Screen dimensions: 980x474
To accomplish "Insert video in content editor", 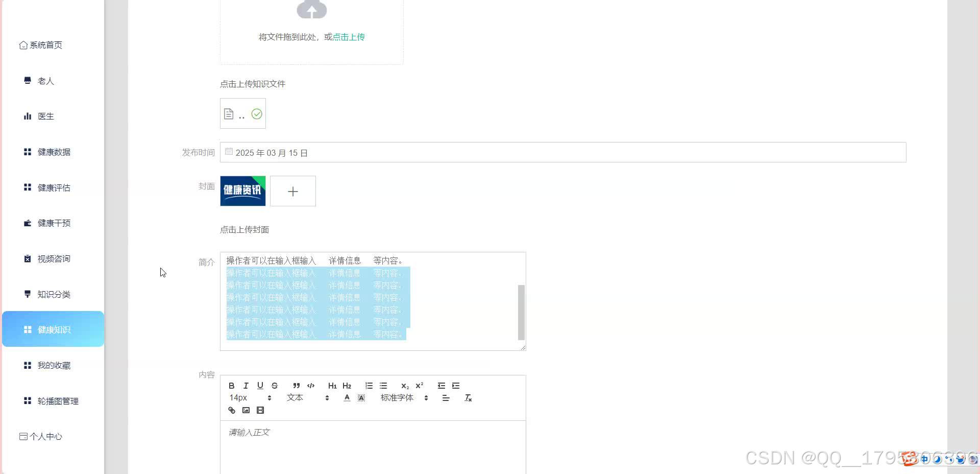I will (260, 410).
